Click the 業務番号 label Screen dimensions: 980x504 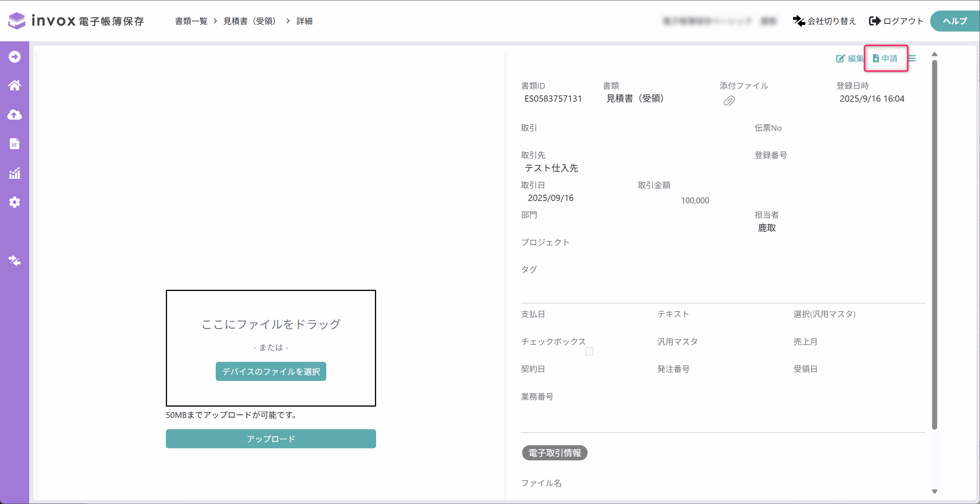pyautogui.click(x=537, y=397)
